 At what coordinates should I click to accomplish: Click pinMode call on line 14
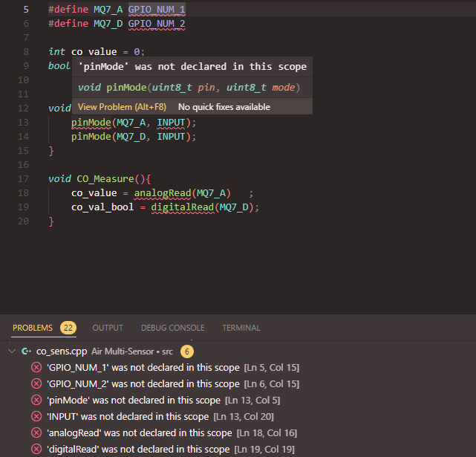click(x=91, y=137)
